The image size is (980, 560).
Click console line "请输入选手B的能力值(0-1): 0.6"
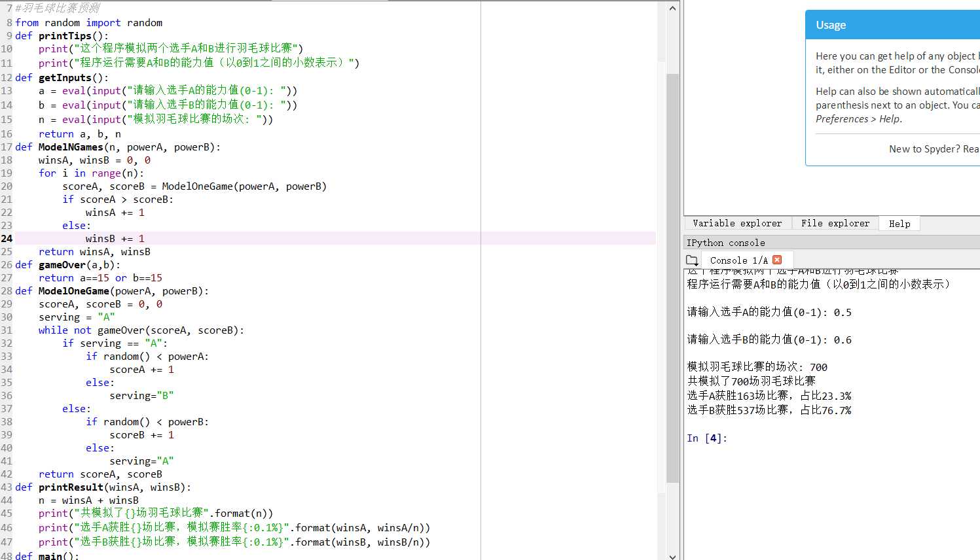click(x=769, y=340)
